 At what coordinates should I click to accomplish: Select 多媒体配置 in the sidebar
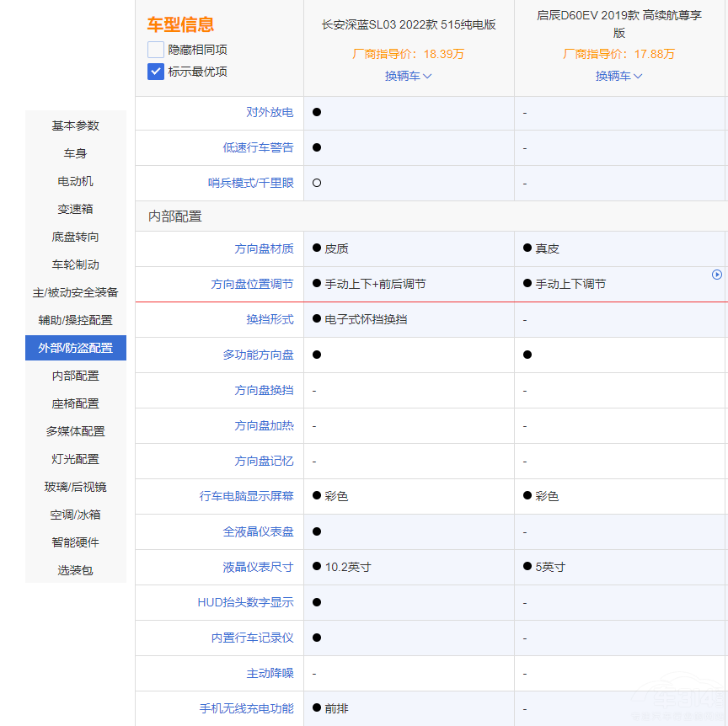[75, 431]
